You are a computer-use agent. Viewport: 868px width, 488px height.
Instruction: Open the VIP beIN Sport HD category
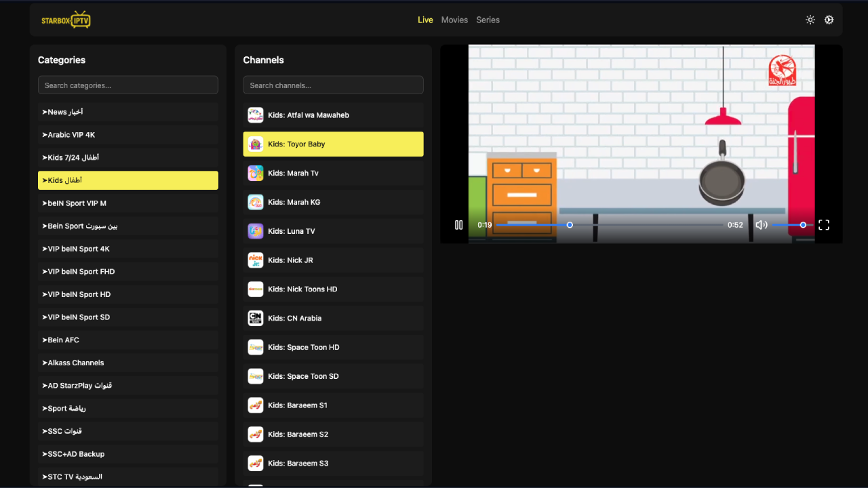tap(128, 294)
